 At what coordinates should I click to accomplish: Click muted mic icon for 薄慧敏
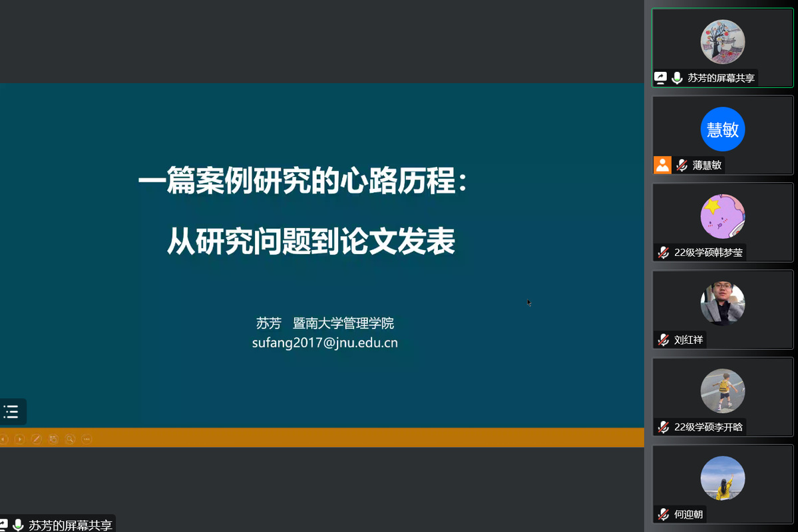(x=682, y=165)
